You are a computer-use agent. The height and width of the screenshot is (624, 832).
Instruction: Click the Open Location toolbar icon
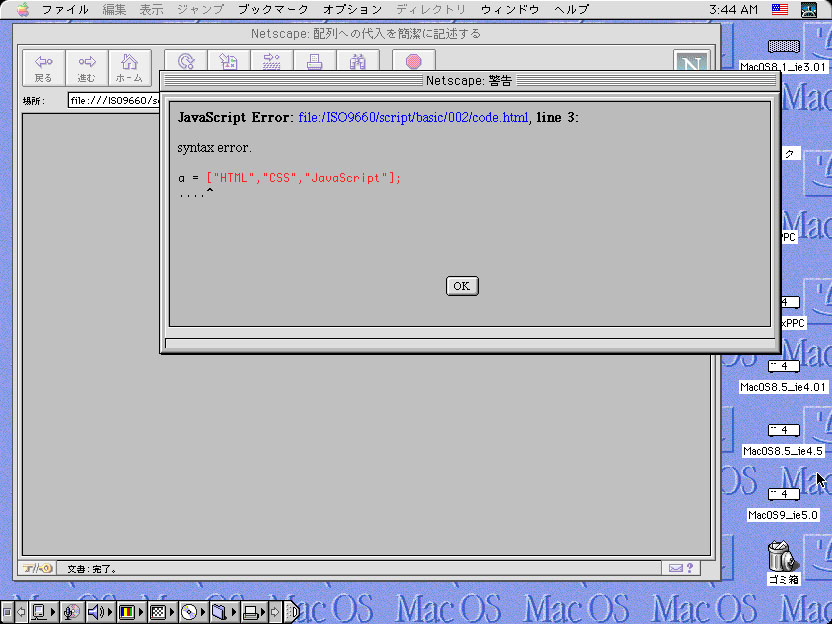[272, 61]
